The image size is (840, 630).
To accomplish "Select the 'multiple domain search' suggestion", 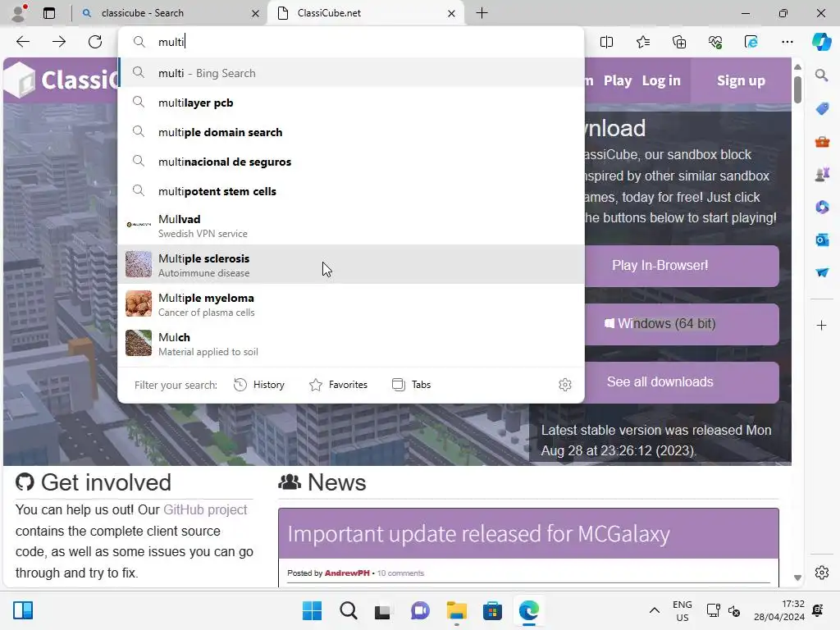I will point(351,132).
